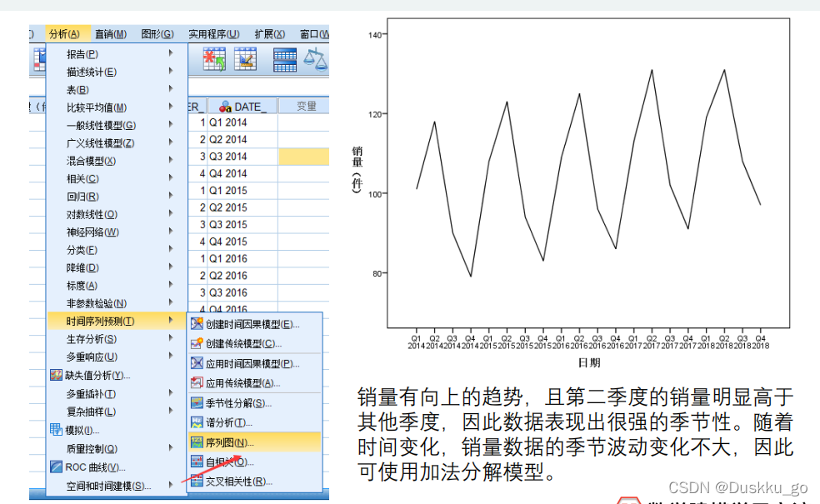Viewport: 820px width, 504px height.
Task: Click the nominal-type icon beside DATE_ header
Action: (225, 107)
